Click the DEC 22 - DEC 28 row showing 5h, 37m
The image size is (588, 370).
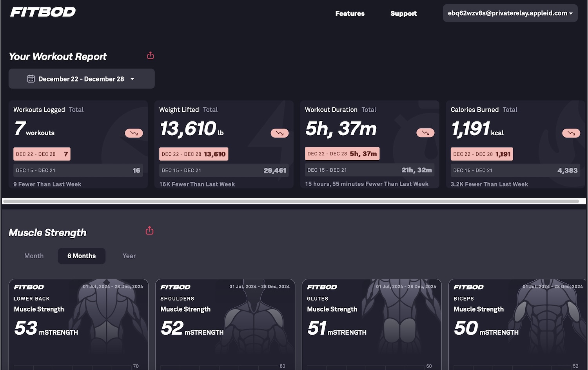tap(342, 154)
